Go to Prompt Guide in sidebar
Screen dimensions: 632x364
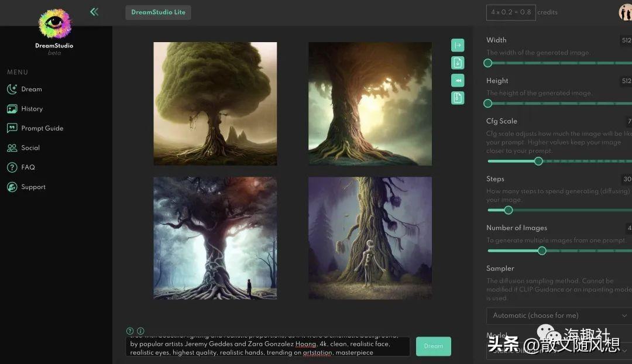pyautogui.click(x=42, y=128)
